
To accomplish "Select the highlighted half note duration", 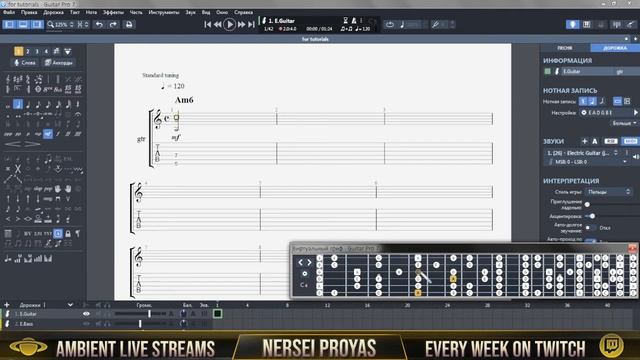I will pos(18,104).
